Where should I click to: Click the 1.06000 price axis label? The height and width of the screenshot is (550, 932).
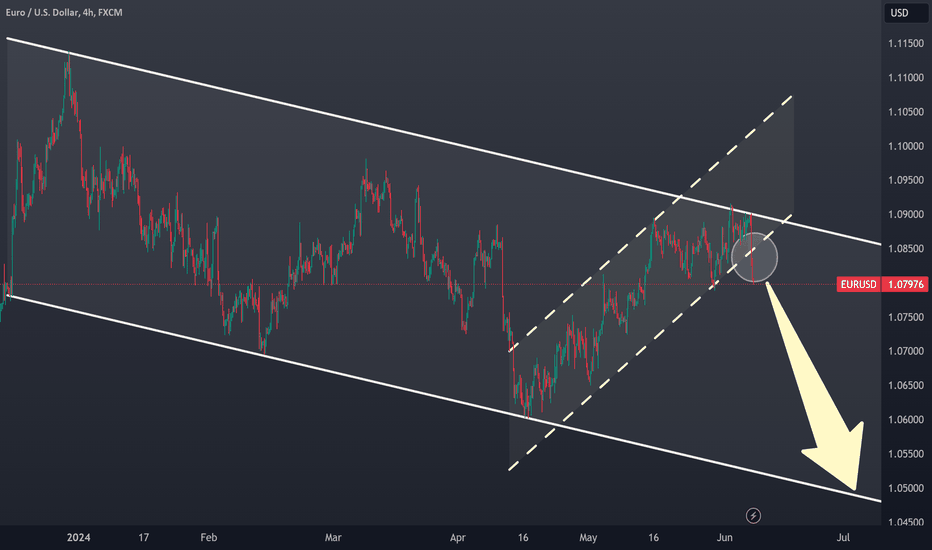(x=906, y=420)
